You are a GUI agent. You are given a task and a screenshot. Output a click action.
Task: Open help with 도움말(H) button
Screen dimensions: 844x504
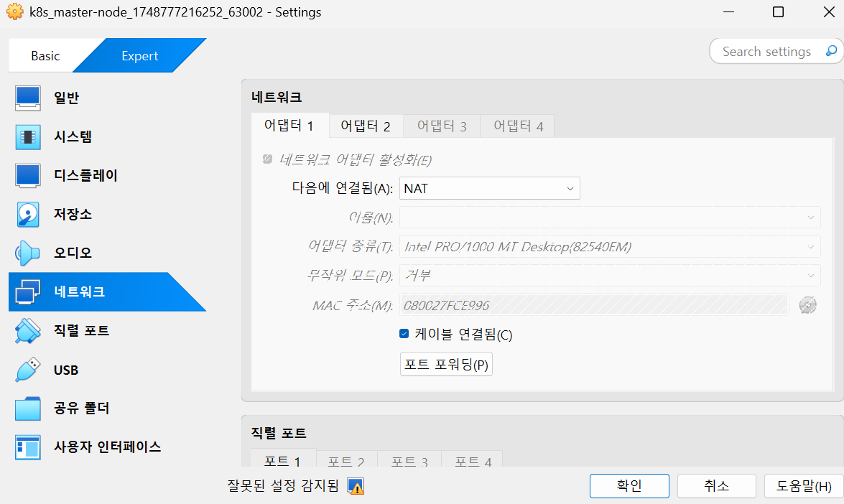coord(804,486)
